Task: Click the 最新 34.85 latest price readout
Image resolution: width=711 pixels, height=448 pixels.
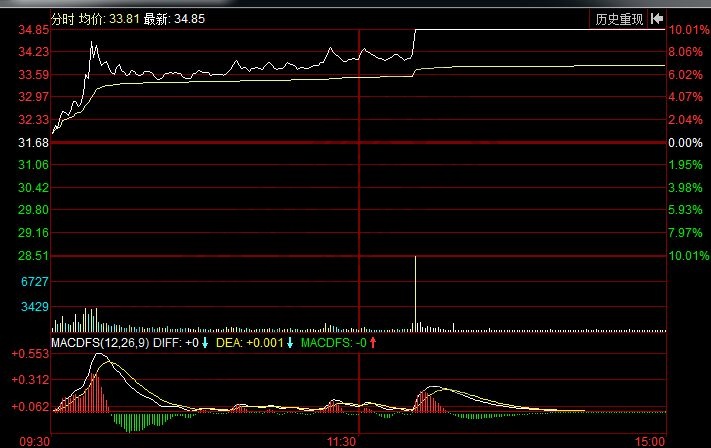Action: 174,19
